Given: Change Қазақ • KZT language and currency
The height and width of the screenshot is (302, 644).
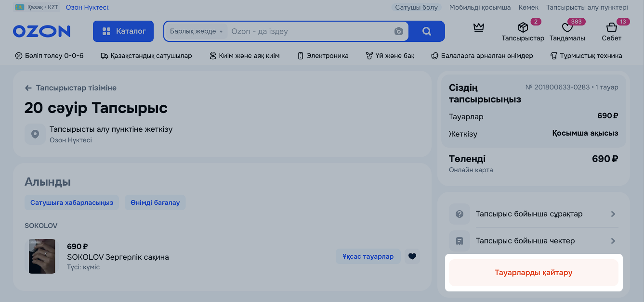Looking at the screenshot, I should (36, 7).
